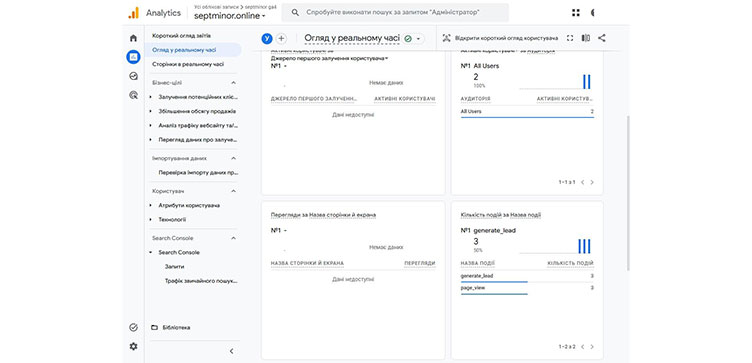Share this report via share icon
The height and width of the screenshot is (363, 752).
coord(602,38)
